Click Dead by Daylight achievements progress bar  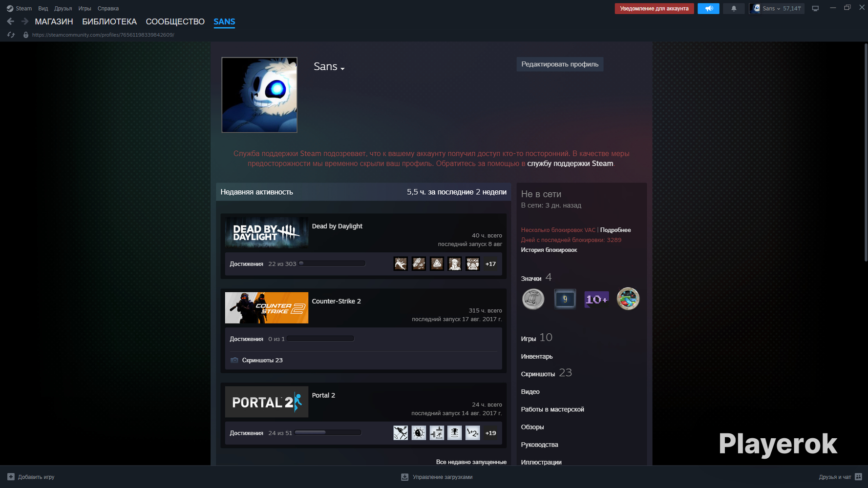tap(332, 264)
